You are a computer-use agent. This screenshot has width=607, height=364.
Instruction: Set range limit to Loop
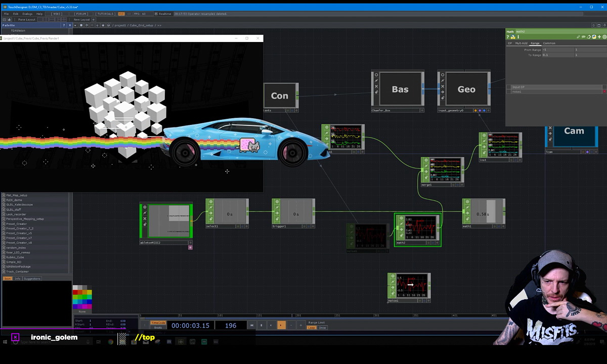tap(312, 328)
